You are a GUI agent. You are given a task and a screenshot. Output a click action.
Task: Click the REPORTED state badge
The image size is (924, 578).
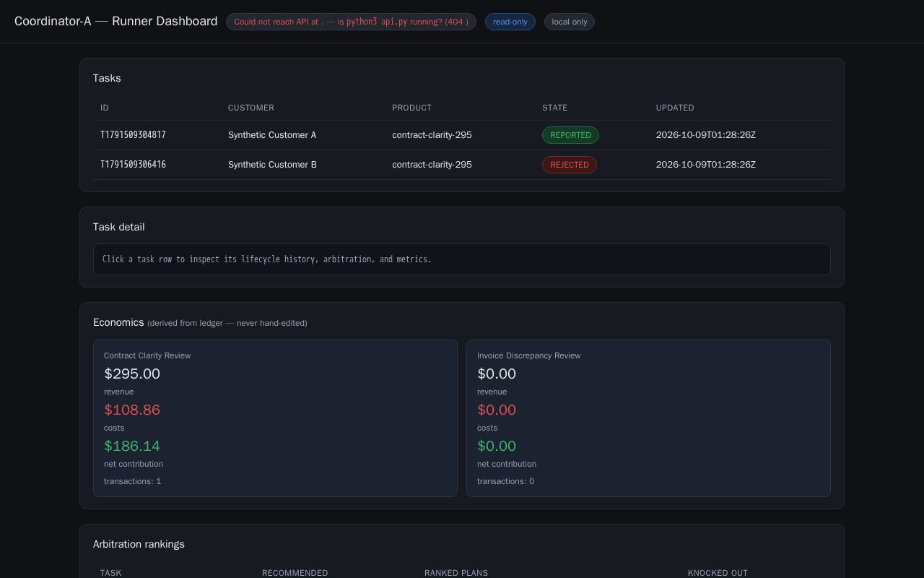click(x=570, y=135)
